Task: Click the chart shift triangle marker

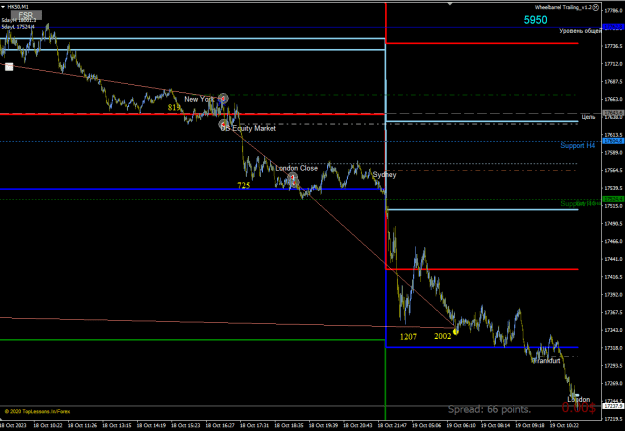Action: pos(450,4)
